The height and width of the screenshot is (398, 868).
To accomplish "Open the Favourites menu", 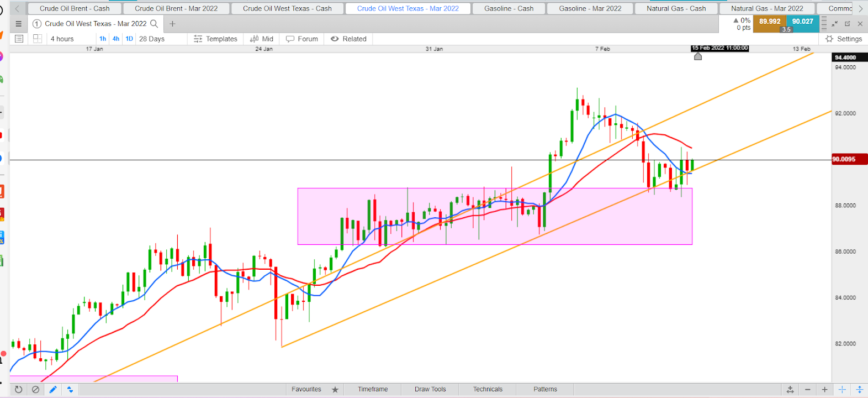I will tap(306, 389).
